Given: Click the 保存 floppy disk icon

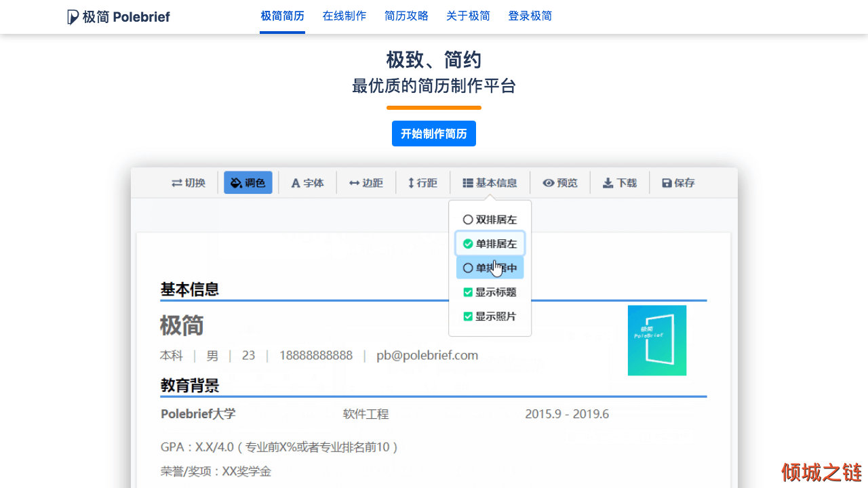Looking at the screenshot, I should (x=667, y=183).
